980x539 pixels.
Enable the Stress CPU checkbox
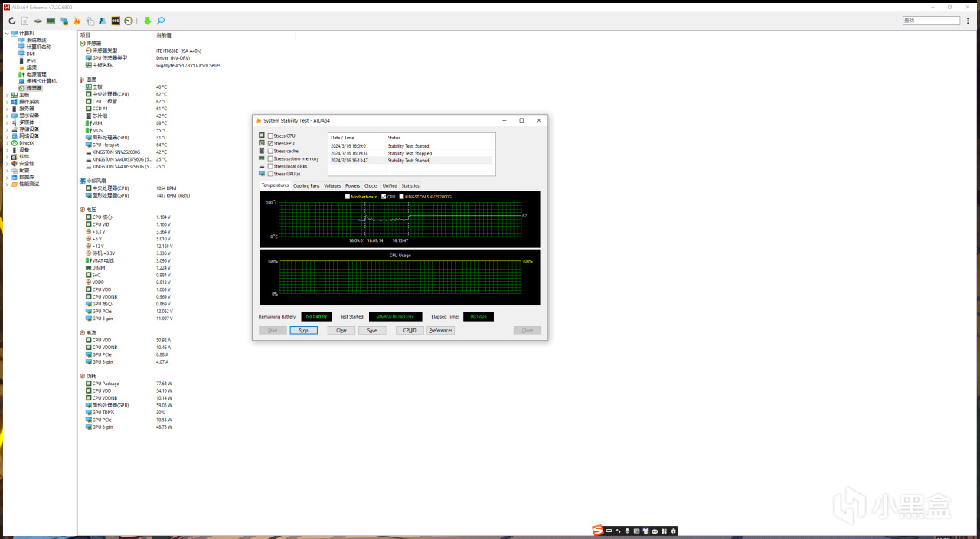click(270, 136)
